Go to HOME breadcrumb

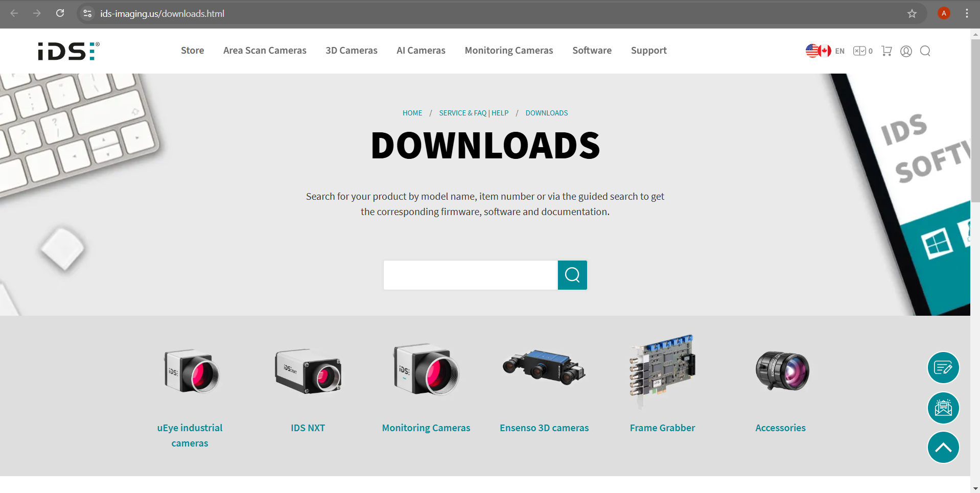[x=412, y=113]
